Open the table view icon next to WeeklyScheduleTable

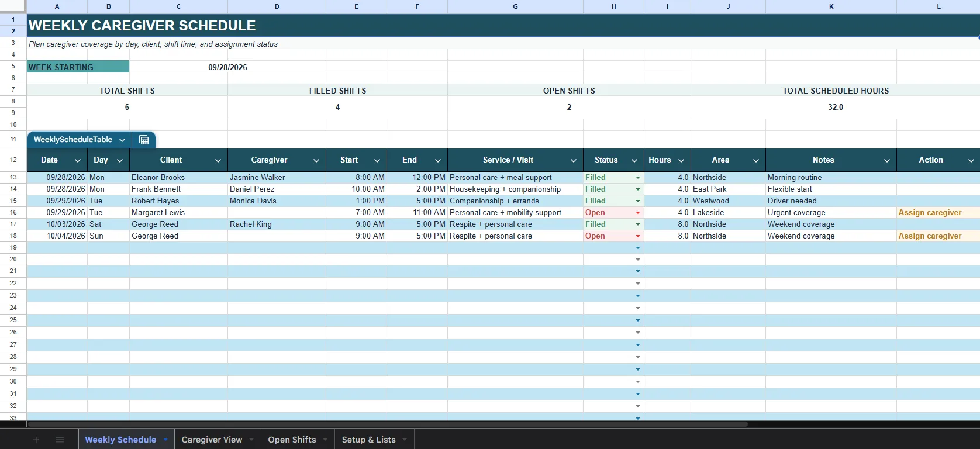144,140
